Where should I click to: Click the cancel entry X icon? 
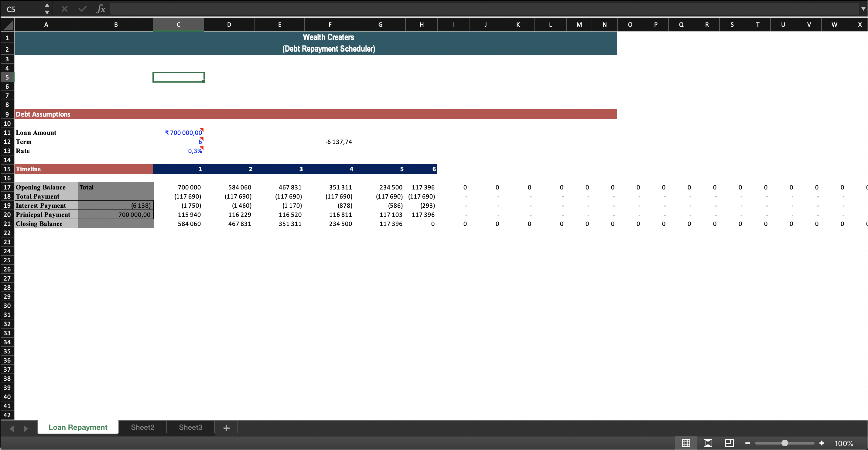tap(65, 9)
